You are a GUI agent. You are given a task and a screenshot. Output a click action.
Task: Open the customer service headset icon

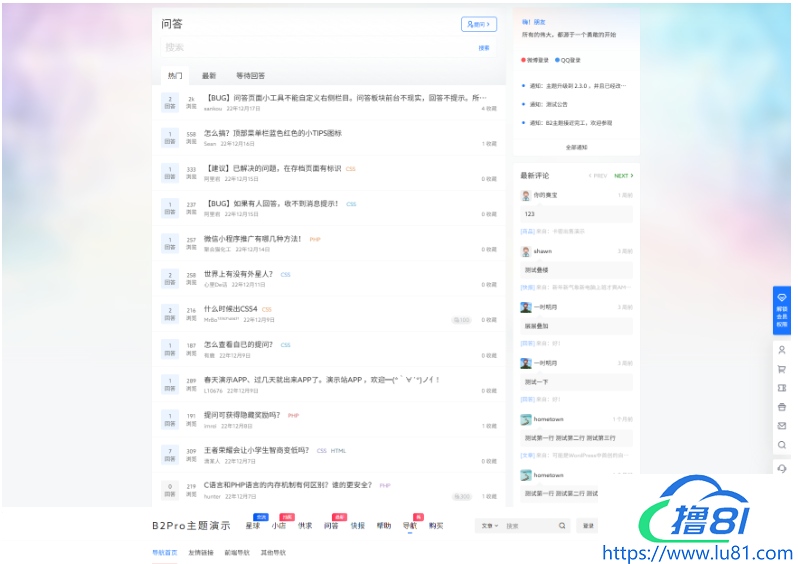coord(782,468)
